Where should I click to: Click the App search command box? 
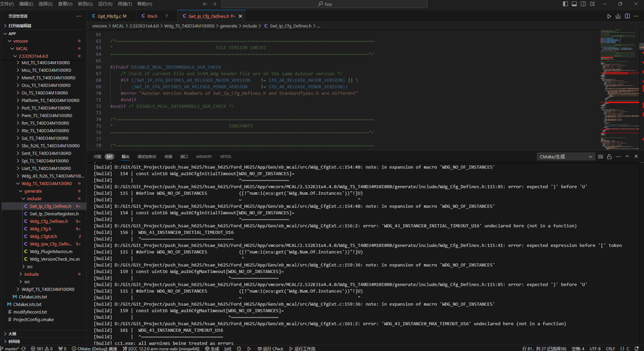pos(324,4)
